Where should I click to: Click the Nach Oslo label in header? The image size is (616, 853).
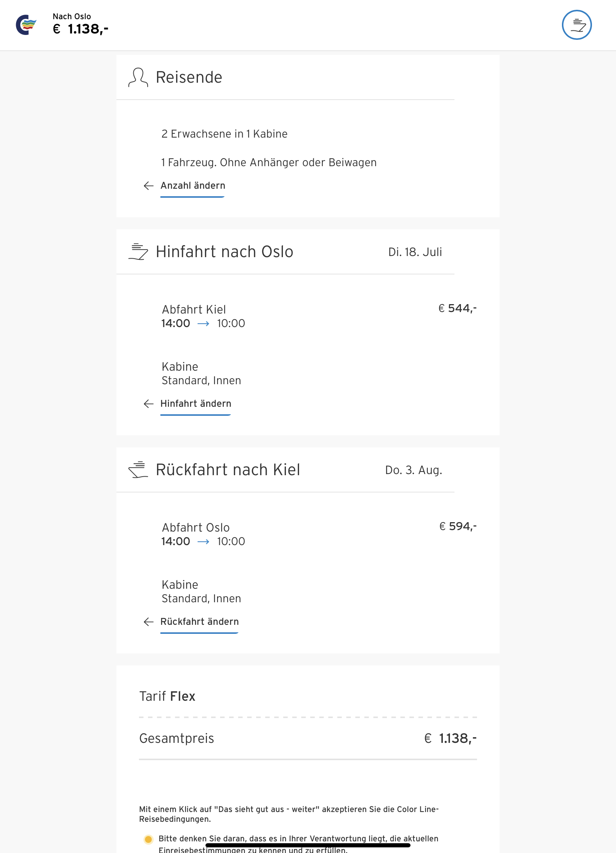tap(72, 17)
